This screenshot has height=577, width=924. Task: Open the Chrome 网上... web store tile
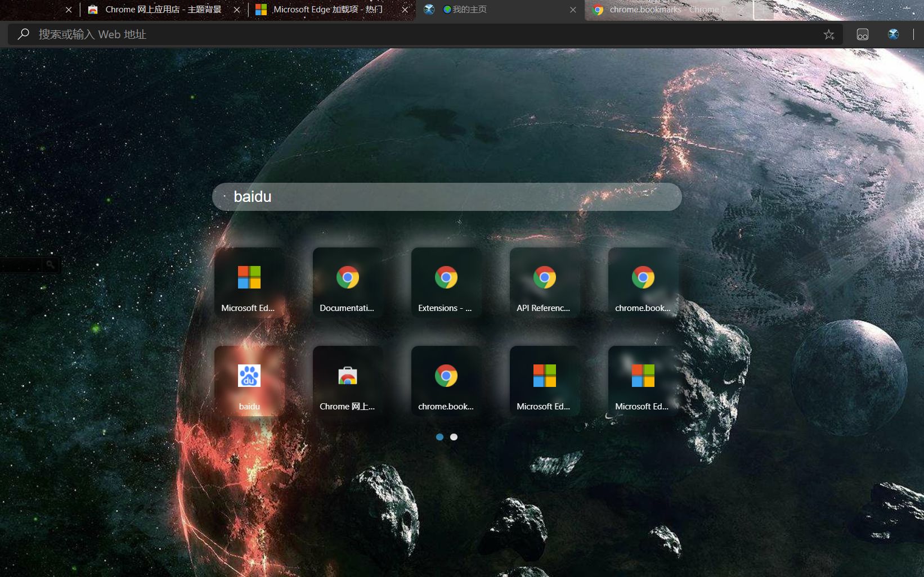348,381
